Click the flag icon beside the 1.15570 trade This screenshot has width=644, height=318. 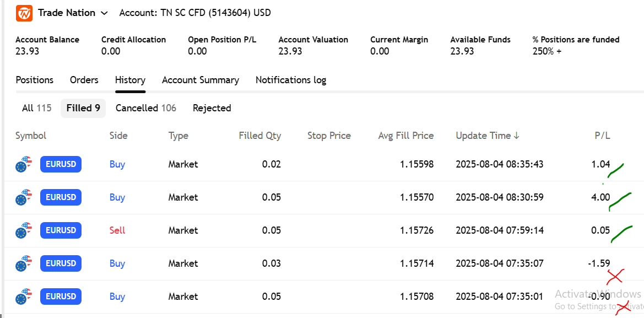click(x=23, y=197)
